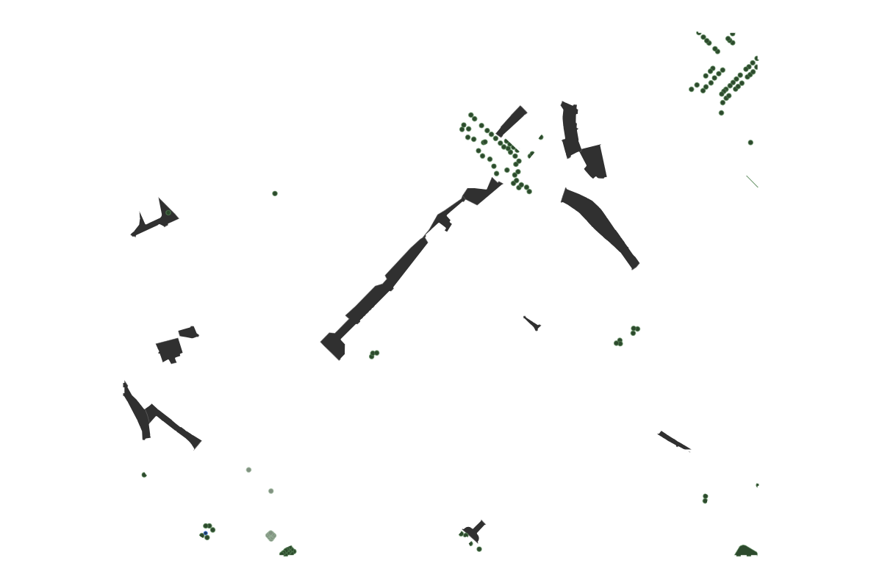Click the dark green cluster right of the diamond

(x=288, y=551)
